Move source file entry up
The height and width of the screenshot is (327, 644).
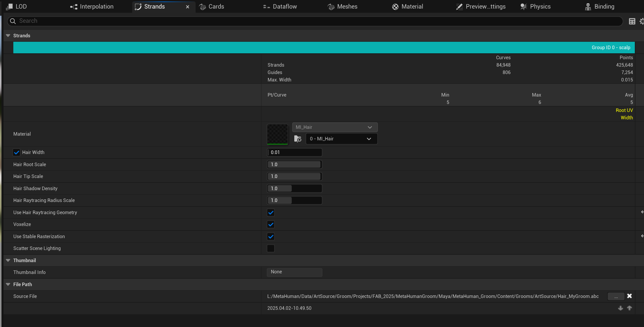tap(629, 308)
